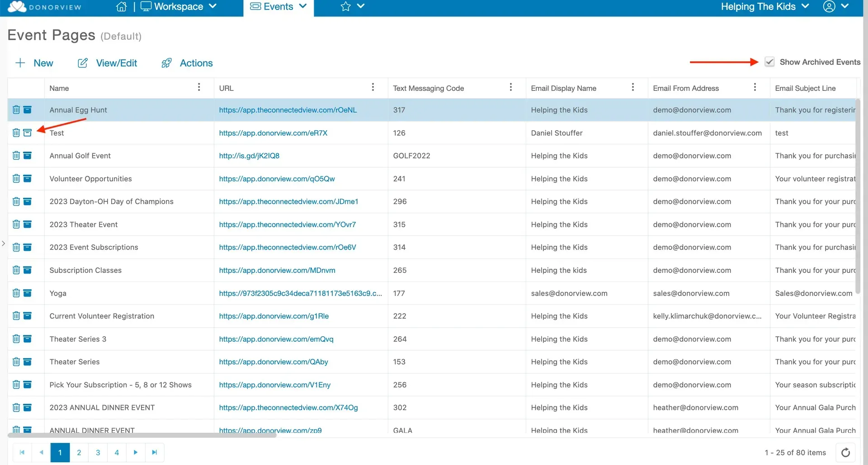This screenshot has width=868, height=465.
Task: Archive the 2023 ANNUAL DINNER EVENT
Action: [28, 408]
